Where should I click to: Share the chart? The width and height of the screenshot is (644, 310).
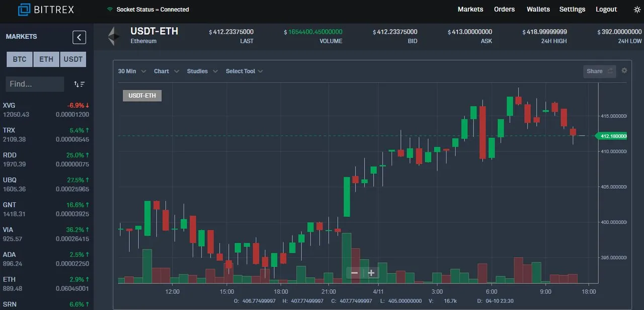coord(600,71)
